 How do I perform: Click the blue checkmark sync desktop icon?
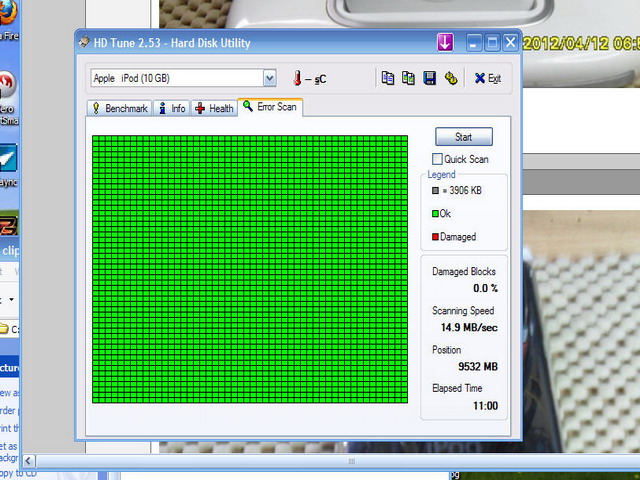7,158
